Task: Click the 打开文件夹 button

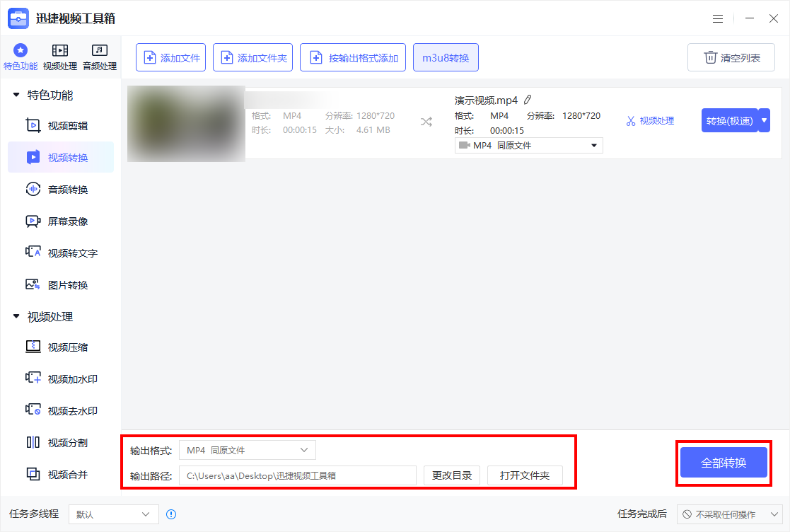Action: pyautogui.click(x=525, y=475)
